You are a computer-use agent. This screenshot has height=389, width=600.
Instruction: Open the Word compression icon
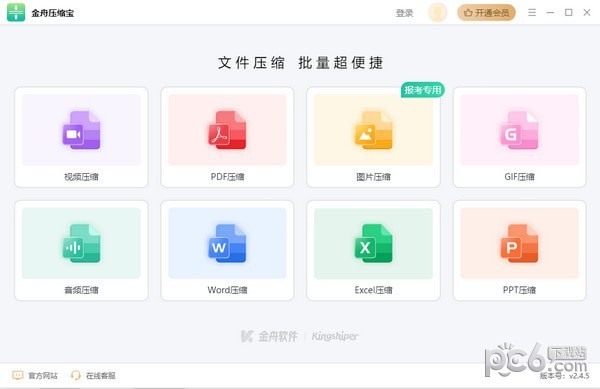[x=227, y=243]
